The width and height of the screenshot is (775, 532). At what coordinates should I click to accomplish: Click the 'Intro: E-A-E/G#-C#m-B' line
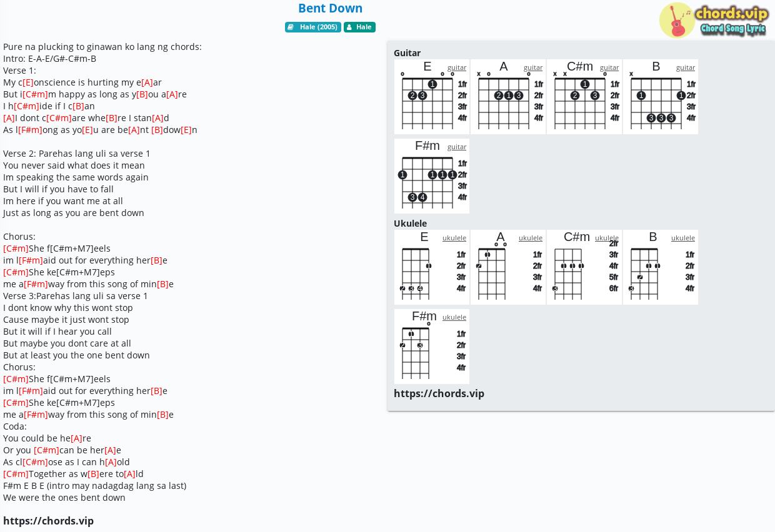point(50,59)
